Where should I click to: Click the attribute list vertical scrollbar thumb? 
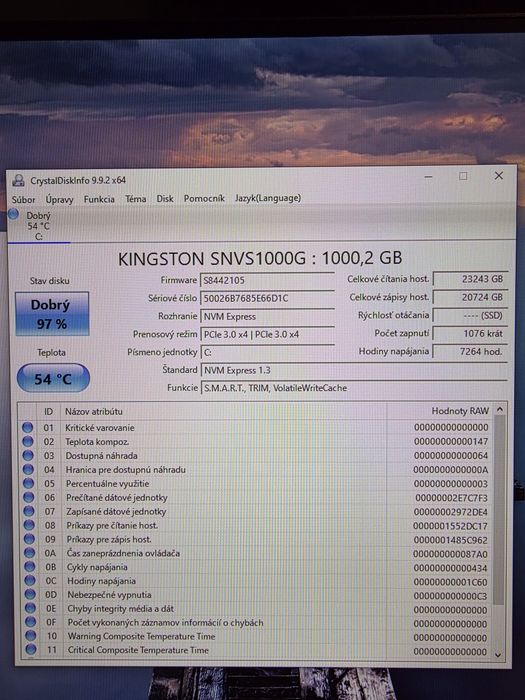click(499, 510)
